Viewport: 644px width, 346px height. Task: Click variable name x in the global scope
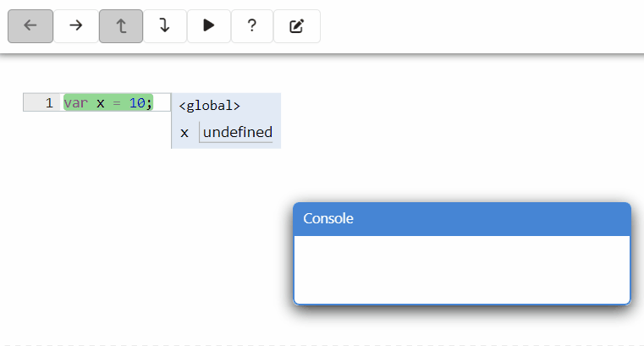click(x=184, y=133)
